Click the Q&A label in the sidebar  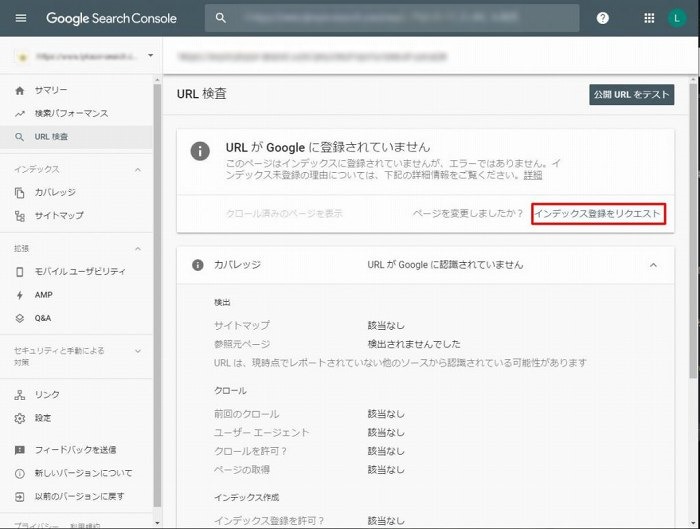coord(43,318)
